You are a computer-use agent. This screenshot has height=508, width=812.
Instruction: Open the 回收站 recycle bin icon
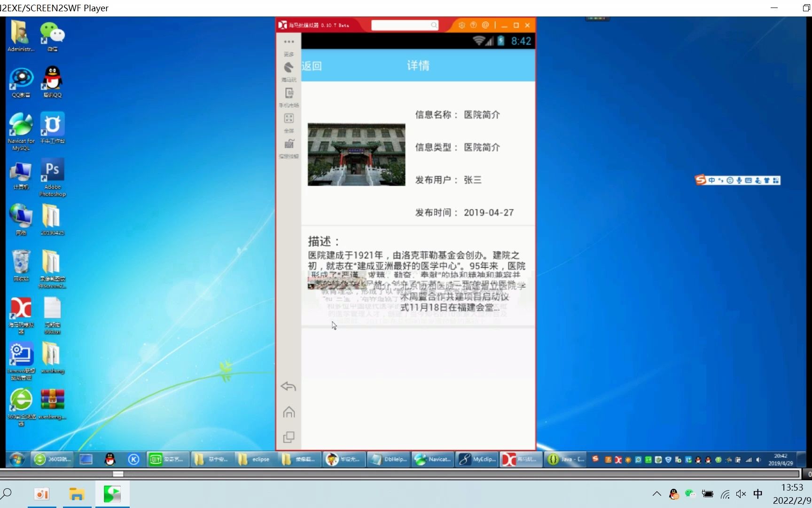[x=21, y=266]
